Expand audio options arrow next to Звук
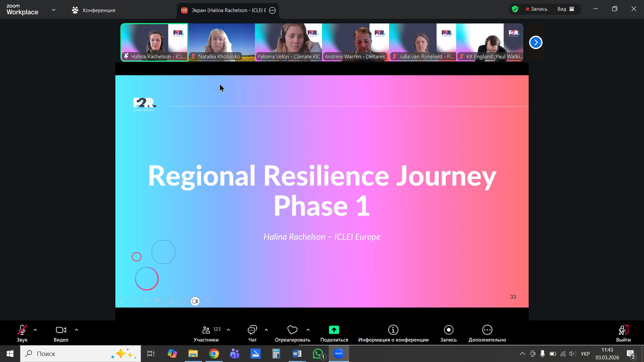 35,330
